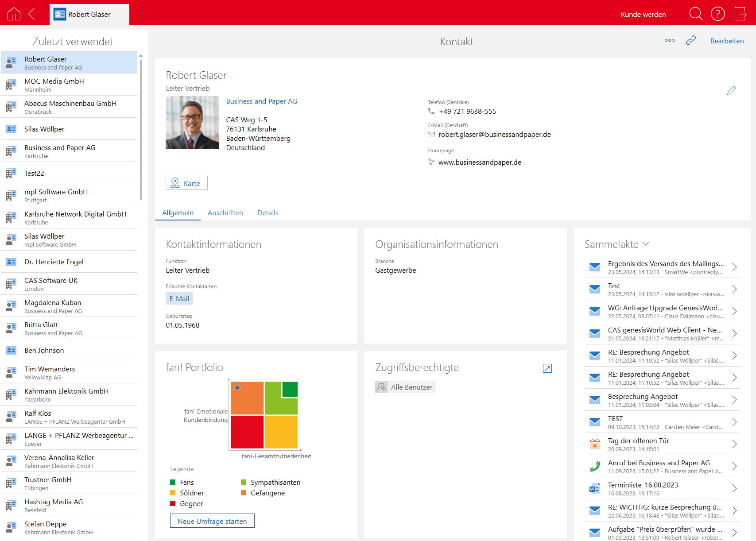Select Stefan Deppe in recent list
Viewport: 756px width, 541px height.
click(69, 527)
